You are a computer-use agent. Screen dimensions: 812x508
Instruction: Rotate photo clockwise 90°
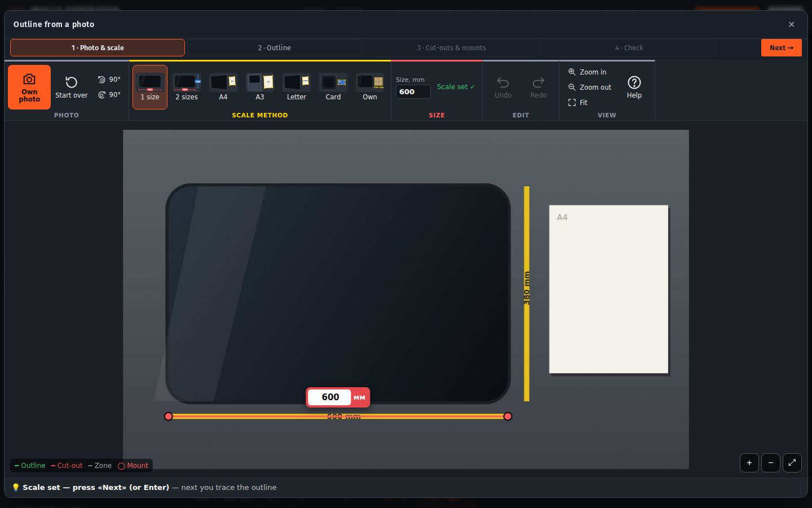point(109,95)
